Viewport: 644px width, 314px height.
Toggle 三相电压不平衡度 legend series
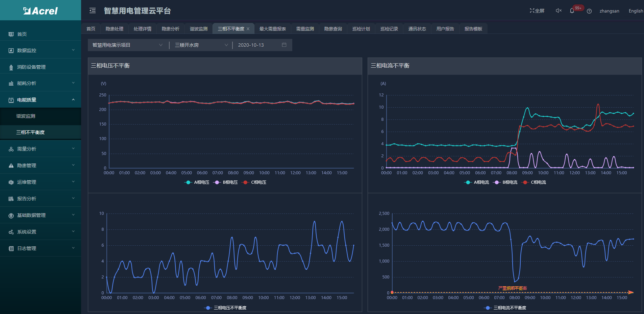tap(225, 308)
